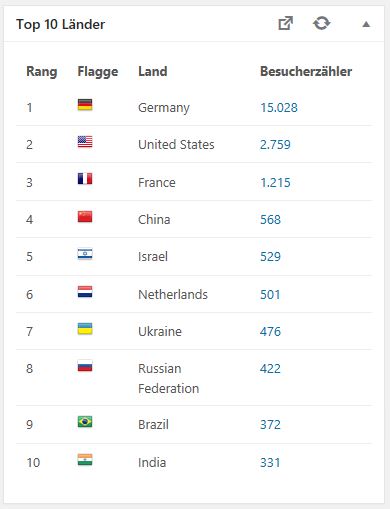Image resolution: width=390 pixels, height=509 pixels.
Task: Open Russian Federation visitor count 422
Action: tap(270, 369)
